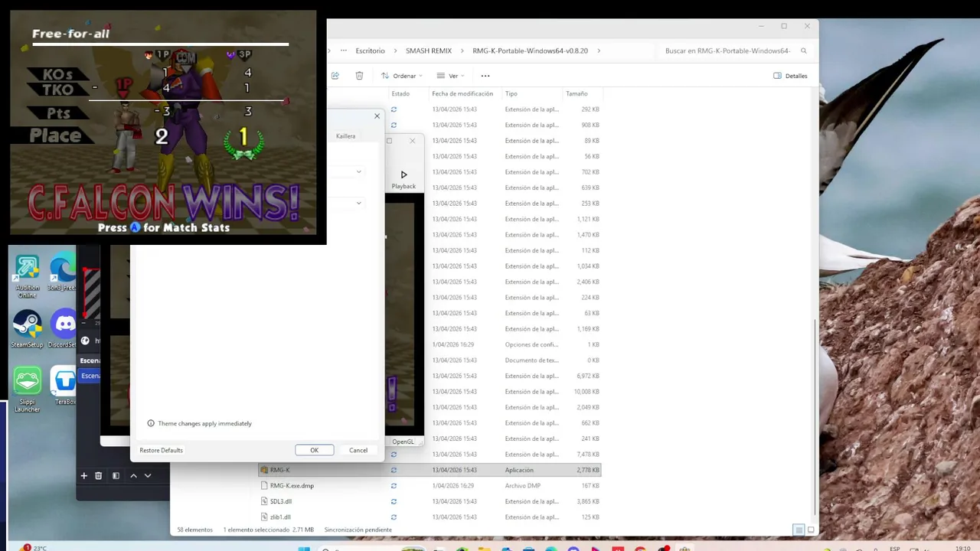980x551 pixels.
Task: Sort by Fecha de modificación column
Action: (x=462, y=93)
